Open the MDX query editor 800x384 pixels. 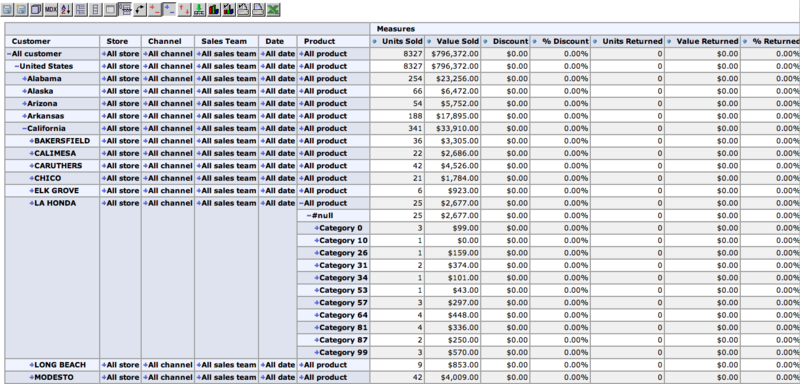[x=51, y=9]
